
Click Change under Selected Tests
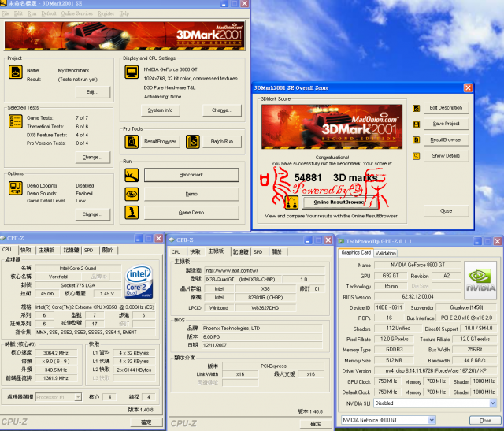93,158
